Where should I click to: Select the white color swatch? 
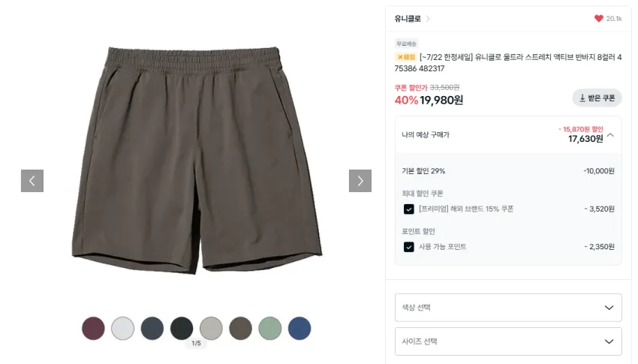(x=122, y=328)
